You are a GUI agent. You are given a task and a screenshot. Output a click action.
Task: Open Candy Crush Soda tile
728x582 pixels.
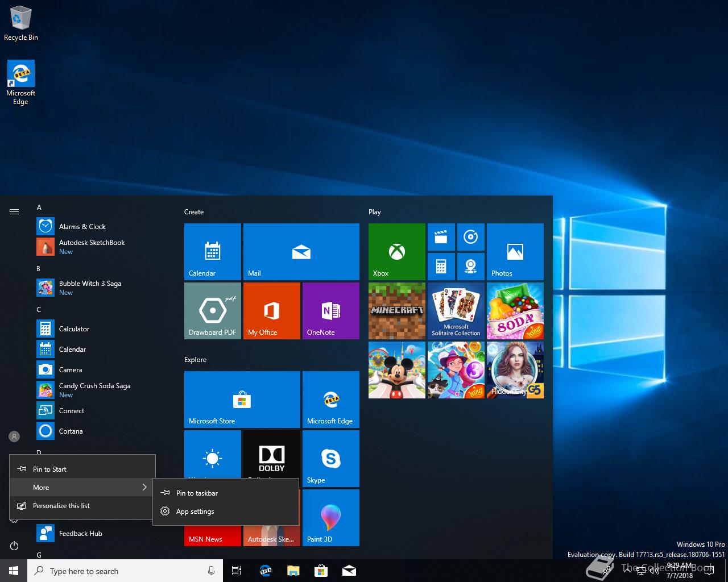515,311
